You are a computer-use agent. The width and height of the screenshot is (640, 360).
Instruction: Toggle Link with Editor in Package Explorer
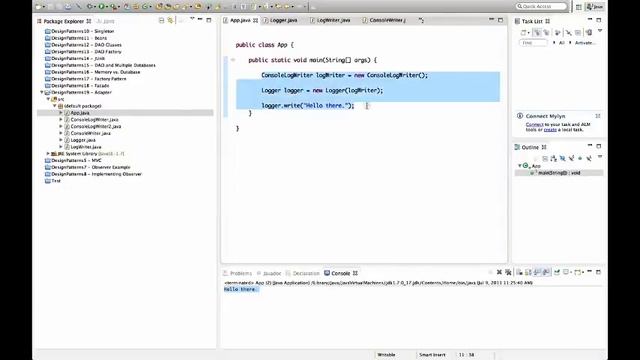point(171,20)
